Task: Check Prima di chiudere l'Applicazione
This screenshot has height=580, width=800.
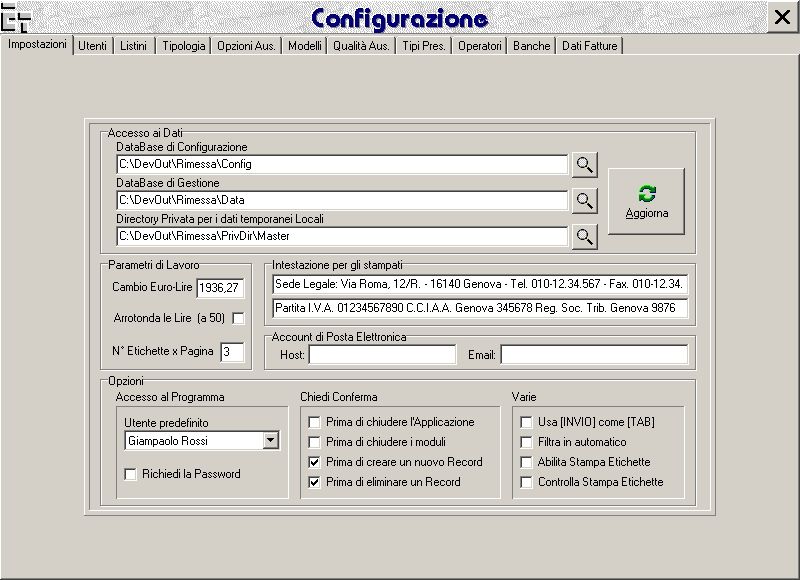Action: pyautogui.click(x=315, y=422)
